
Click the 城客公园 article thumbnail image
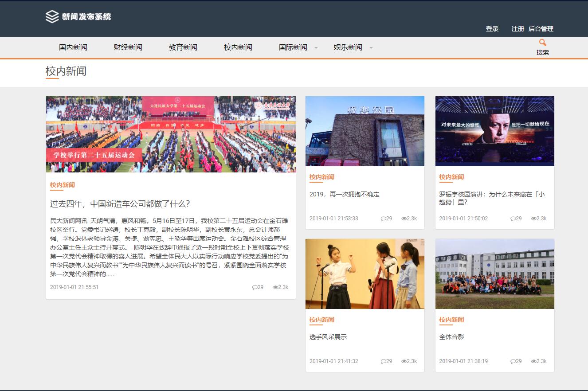point(365,131)
